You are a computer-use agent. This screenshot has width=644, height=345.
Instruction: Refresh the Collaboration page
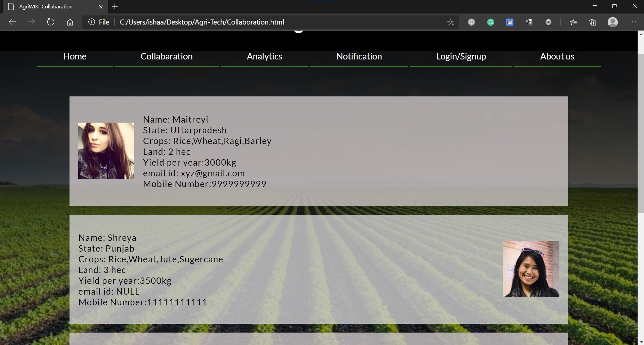51,22
